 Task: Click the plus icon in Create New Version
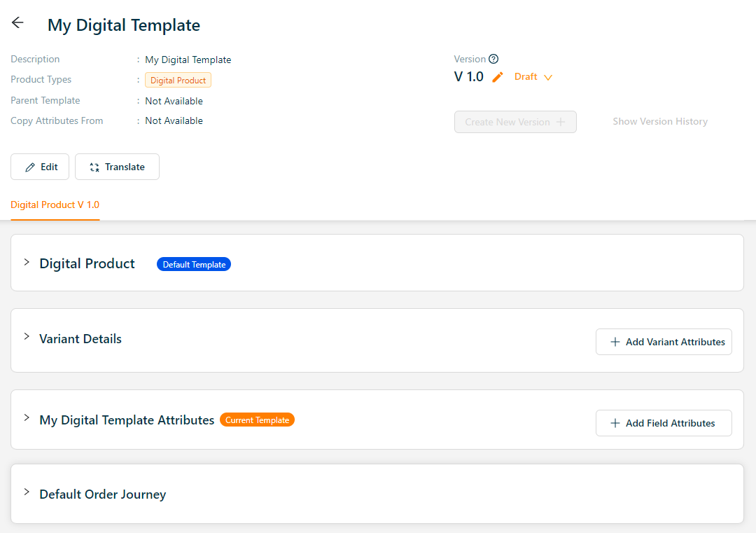[x=561, y=122]
